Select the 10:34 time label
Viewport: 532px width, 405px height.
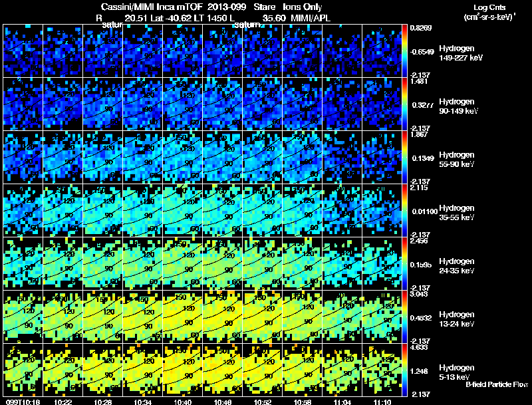pyautogui.click(x=143, y=402)
